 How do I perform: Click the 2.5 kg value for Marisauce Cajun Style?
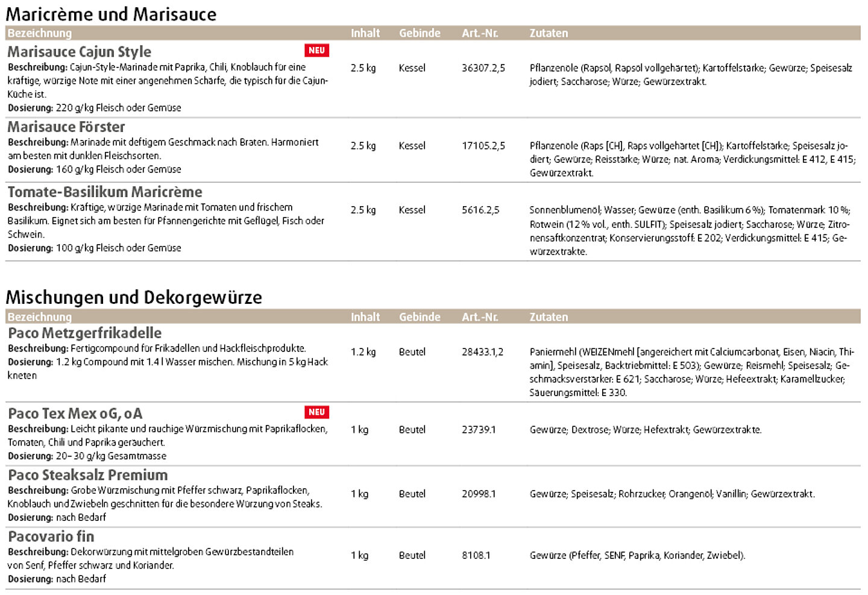tap(363, 68)
